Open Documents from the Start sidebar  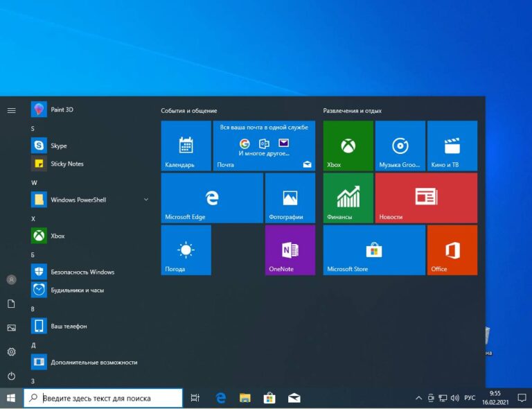point(12,304)
